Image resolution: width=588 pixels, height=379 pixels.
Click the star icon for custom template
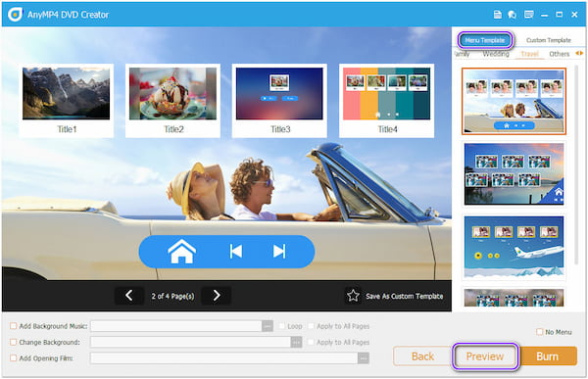tap(353, 296)
